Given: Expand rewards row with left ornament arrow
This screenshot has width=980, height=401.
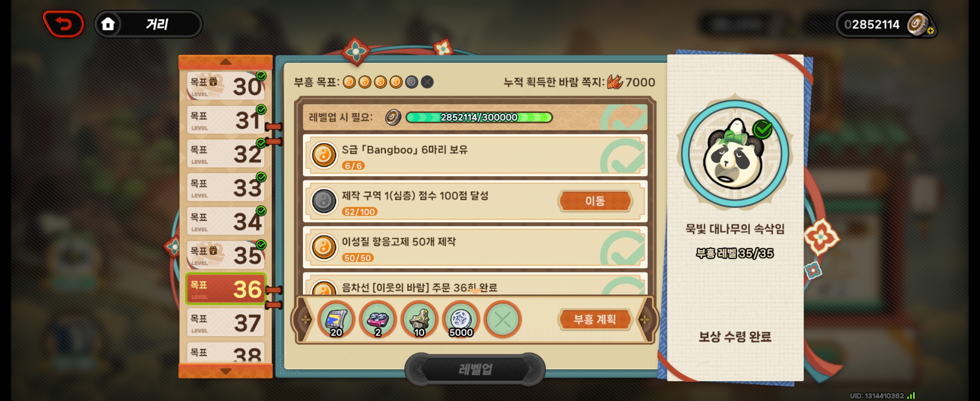Looking at the screenshot, I should click(305, 320).
